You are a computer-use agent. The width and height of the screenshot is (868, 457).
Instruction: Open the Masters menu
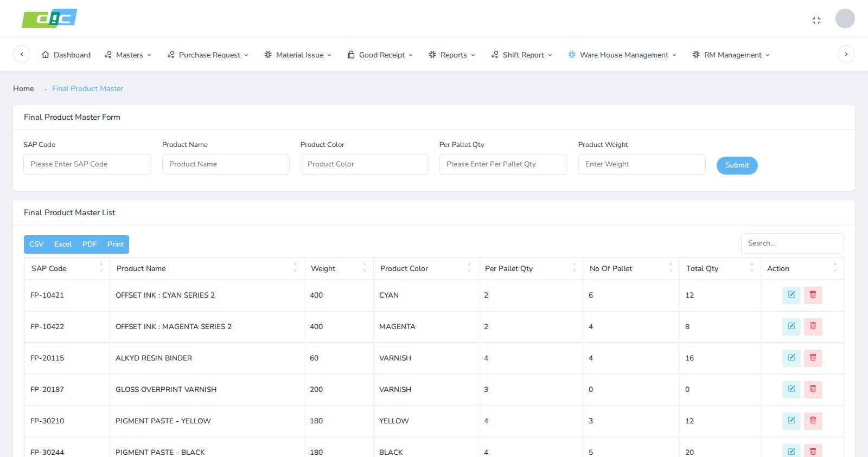click(128, 55)
